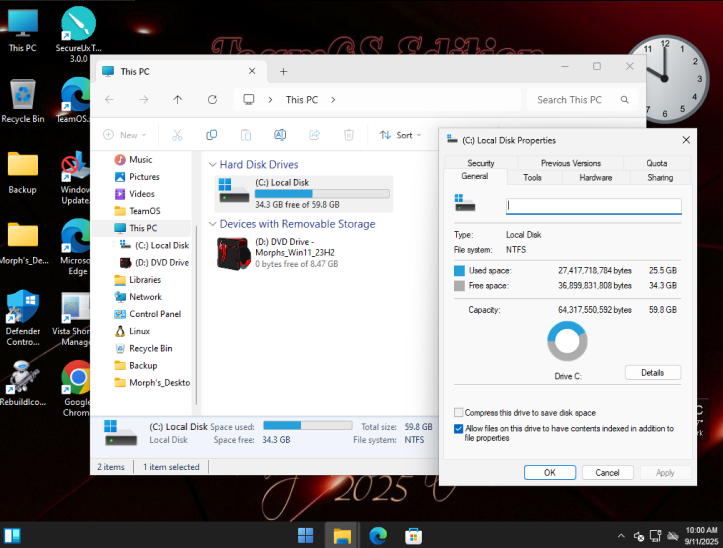
Task: Show hidden tray icons chevron
Action: coord(621,536)
